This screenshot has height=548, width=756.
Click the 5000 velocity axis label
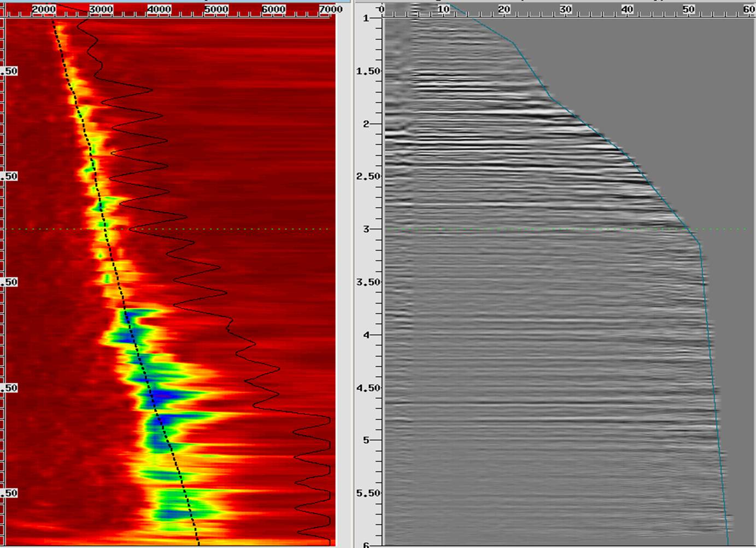click(216, 9)
